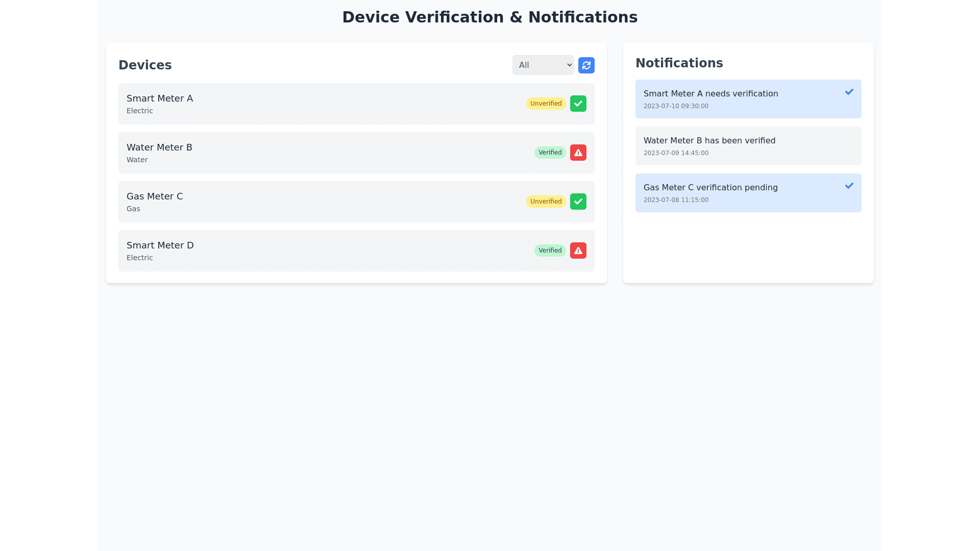Open the All devices filter dropdown
The width and height of the screenshot is (980, 551).
pyautogui.click(x=543, y=65)
